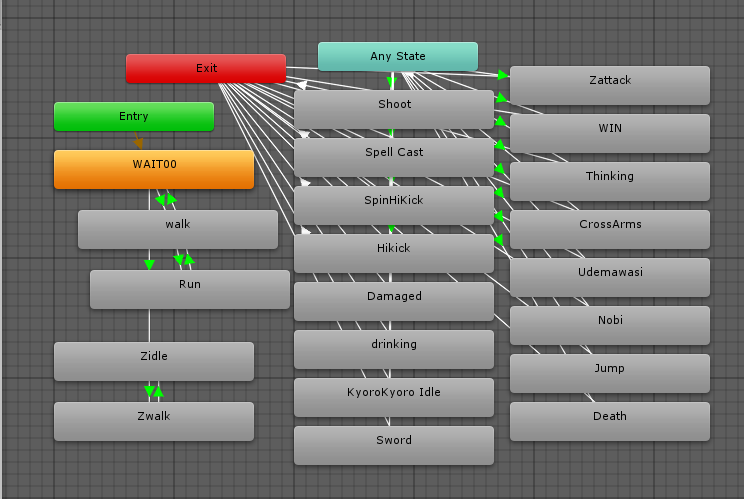Viewport: 744px width, 499px height.
Task: Select the Zwalk state node
Action: click(x=154, y=421)
